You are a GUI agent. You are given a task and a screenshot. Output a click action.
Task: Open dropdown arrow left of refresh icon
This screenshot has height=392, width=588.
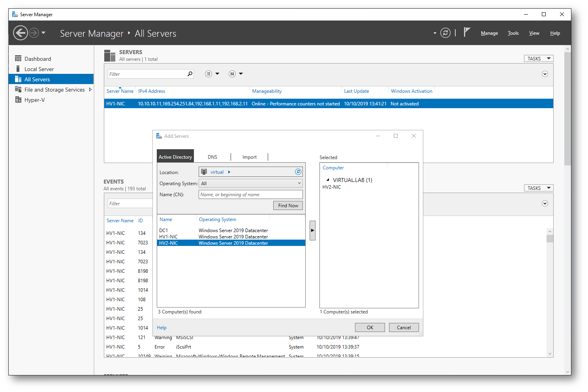coord(435,33)
